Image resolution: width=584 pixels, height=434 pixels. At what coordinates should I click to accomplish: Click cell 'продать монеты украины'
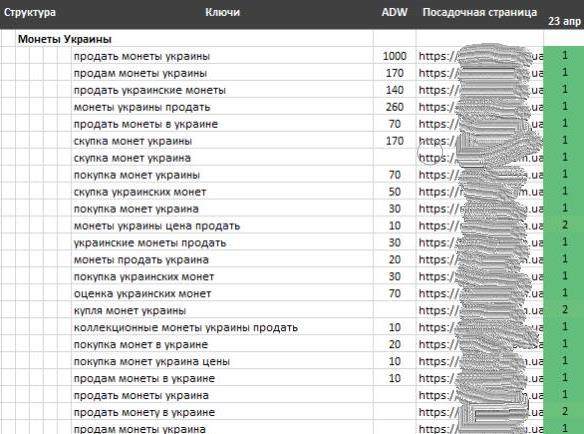[142, 56]
